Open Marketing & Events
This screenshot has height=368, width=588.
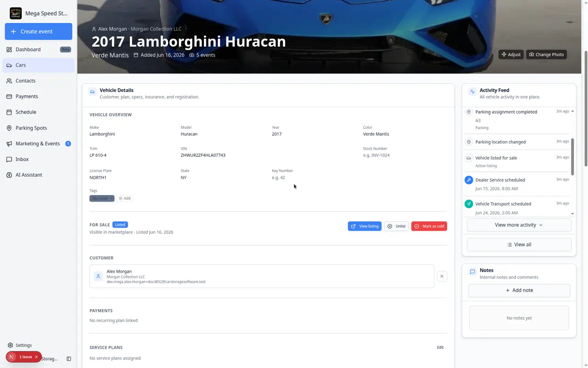(x=39, y=144)
